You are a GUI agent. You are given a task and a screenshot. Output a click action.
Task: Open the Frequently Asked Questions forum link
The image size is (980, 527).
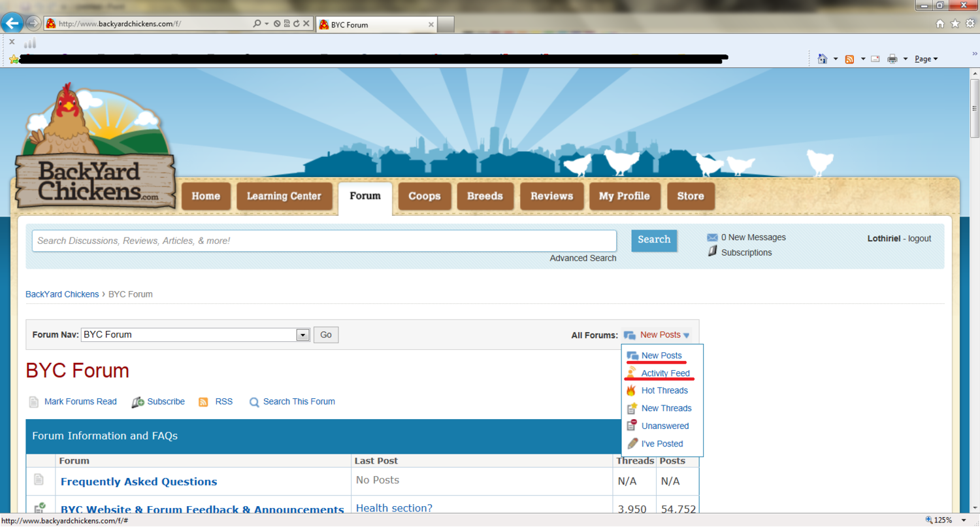(x=139, y=482)
